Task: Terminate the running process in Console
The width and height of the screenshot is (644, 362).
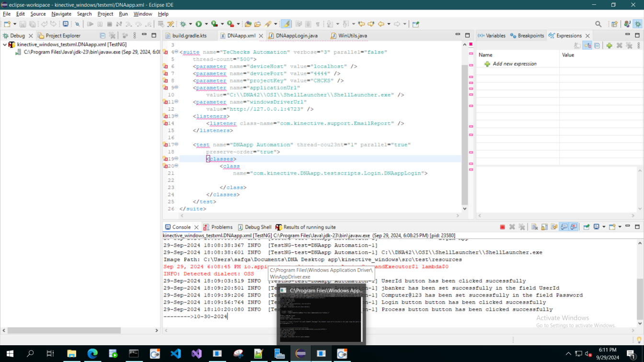Action: tap(502, 227)
